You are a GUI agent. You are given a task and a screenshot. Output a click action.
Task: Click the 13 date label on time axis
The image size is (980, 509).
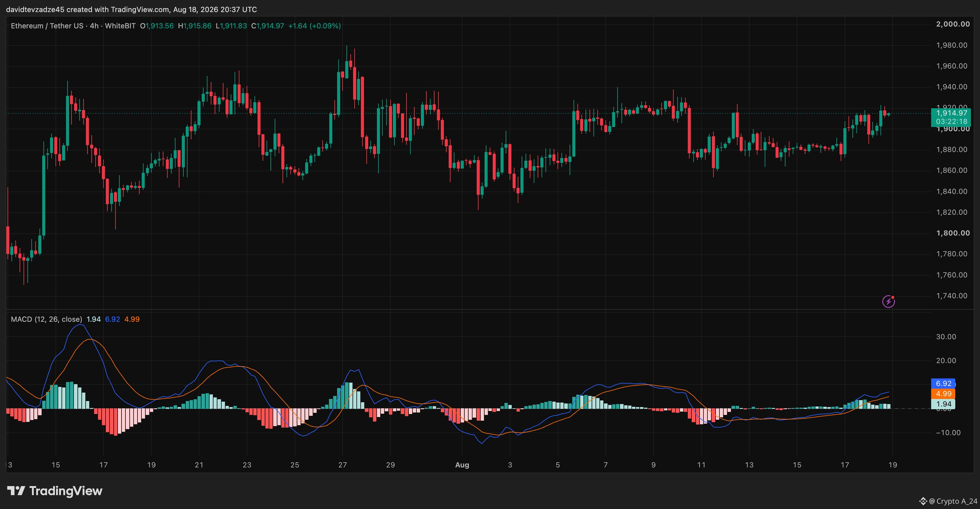749,465
